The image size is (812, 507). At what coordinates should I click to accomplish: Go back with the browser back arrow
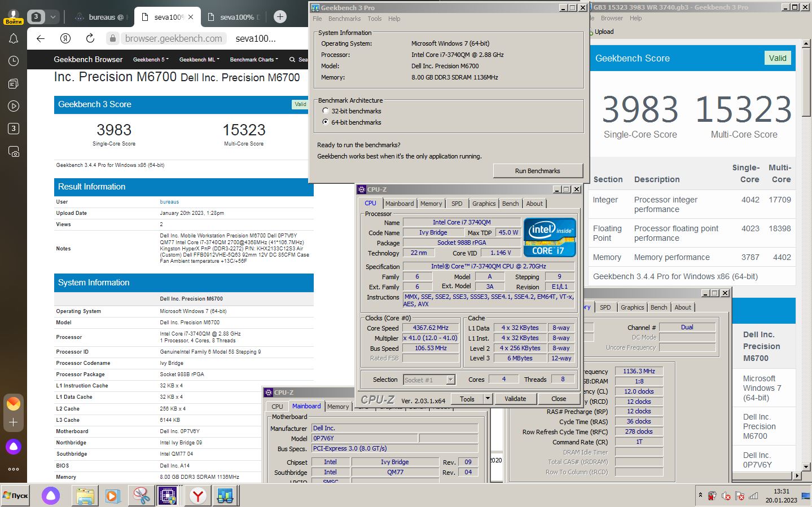pos(41,38)
